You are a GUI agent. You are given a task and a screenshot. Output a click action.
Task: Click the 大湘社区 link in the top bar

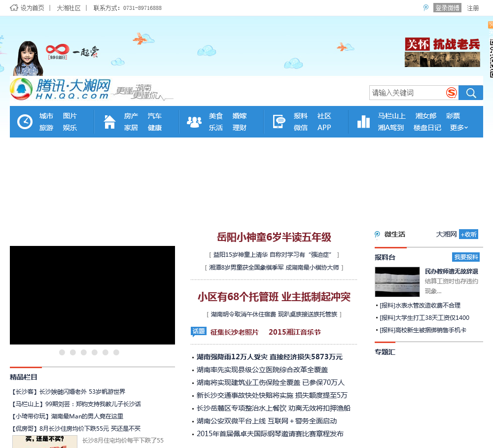pyautogui.click(x=69, y=8)
